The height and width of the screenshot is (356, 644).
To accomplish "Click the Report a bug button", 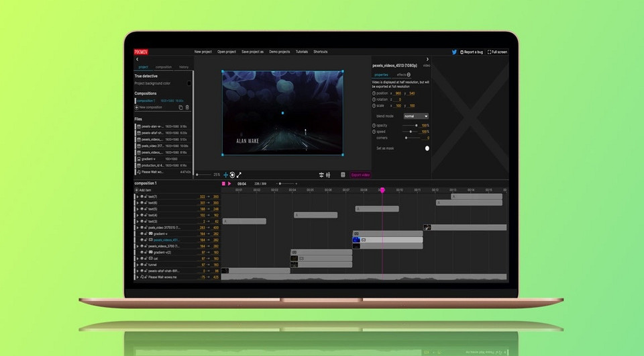I will (x=472, y=52).
